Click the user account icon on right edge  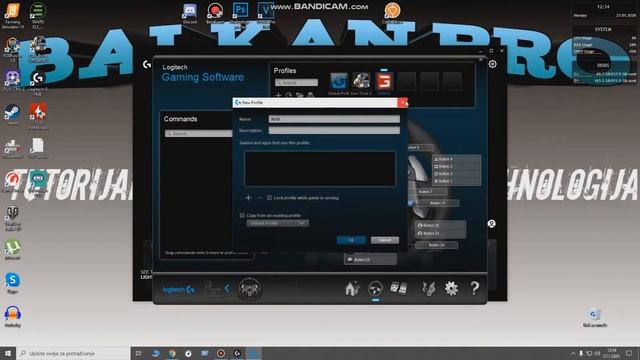491,224
